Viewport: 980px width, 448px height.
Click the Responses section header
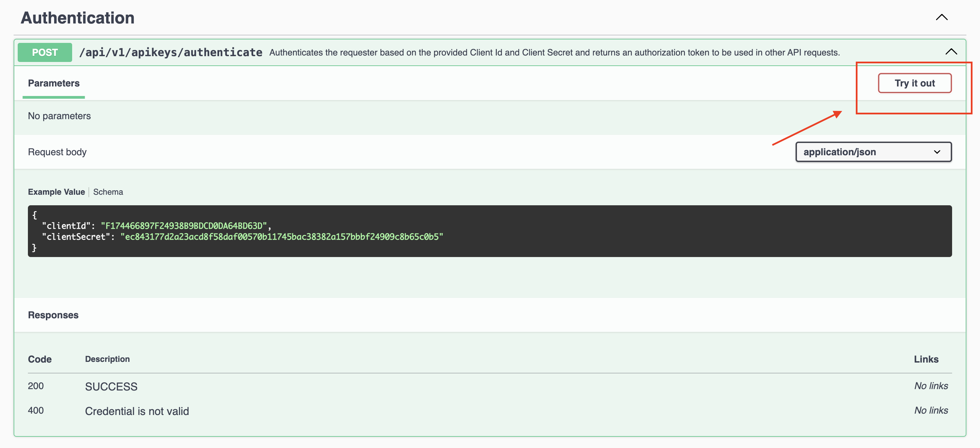[x=53, y=315]
